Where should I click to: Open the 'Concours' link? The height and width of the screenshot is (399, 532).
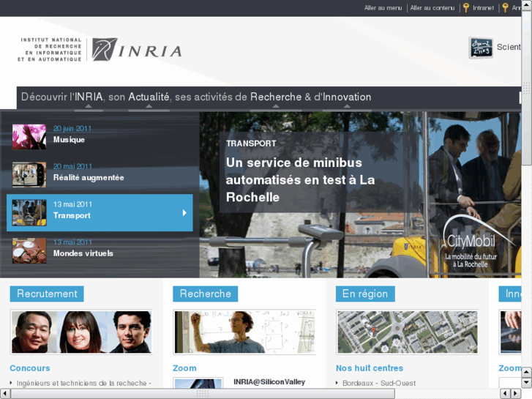point(30,368)
